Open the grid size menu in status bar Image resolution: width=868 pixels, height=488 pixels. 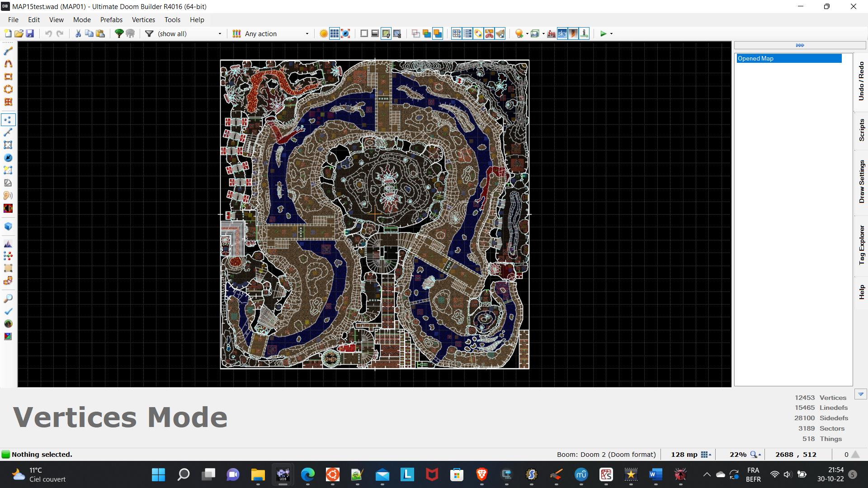pos(706,455)
